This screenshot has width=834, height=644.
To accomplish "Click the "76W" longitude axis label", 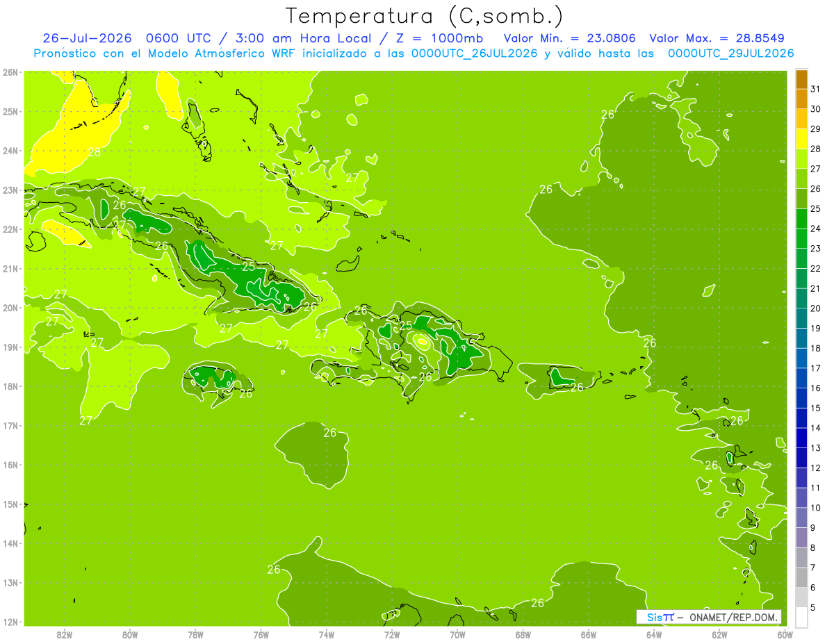I will coord(261,634).
